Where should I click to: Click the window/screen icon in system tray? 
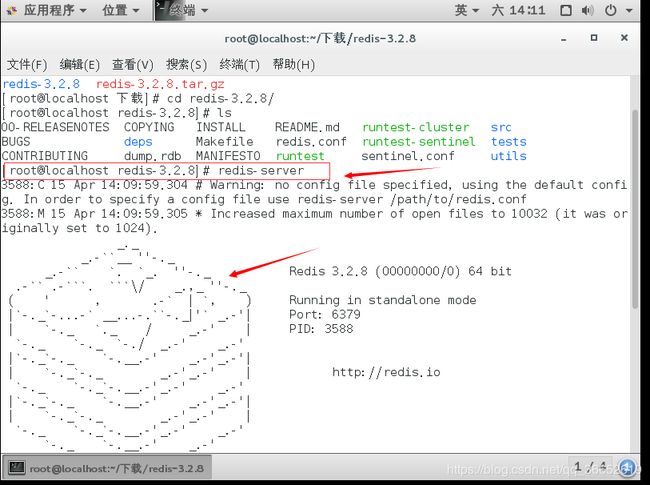point(566,10)
